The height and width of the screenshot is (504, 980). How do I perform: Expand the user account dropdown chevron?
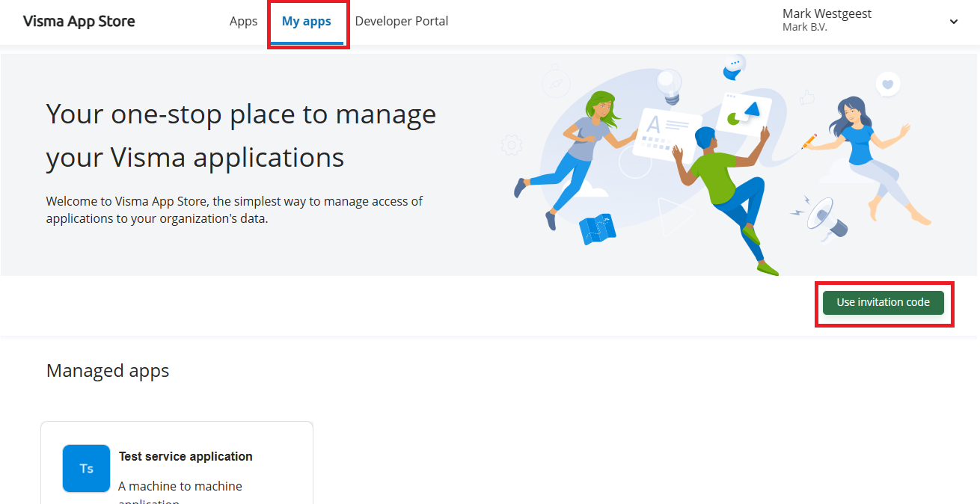(x=954, y=22)
